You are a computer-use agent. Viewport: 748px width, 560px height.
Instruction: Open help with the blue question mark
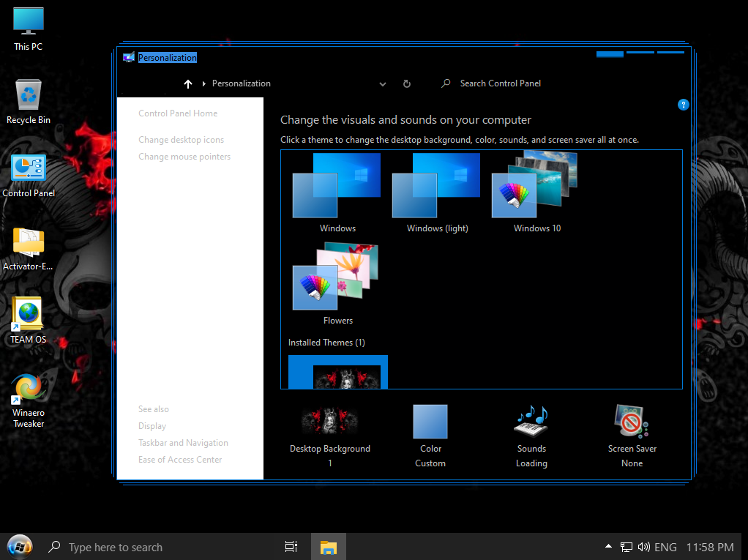point(683,105)
